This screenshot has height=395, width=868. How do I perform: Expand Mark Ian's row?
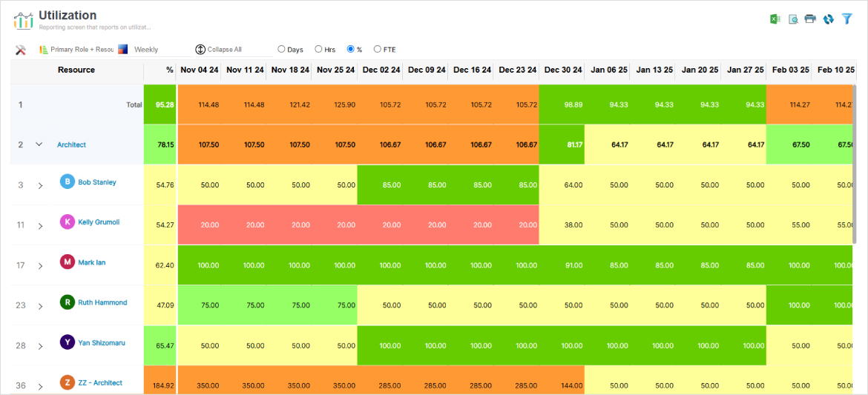pos(40,266)
